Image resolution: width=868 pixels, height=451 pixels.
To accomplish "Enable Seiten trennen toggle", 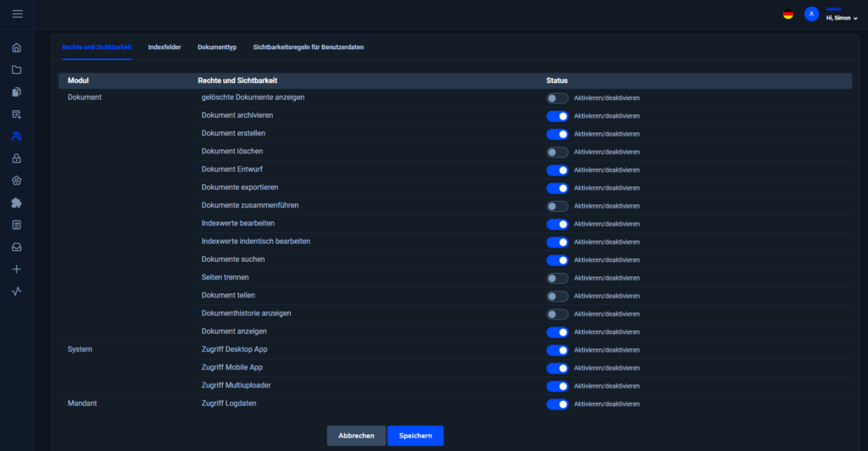I will click(557, 278).
